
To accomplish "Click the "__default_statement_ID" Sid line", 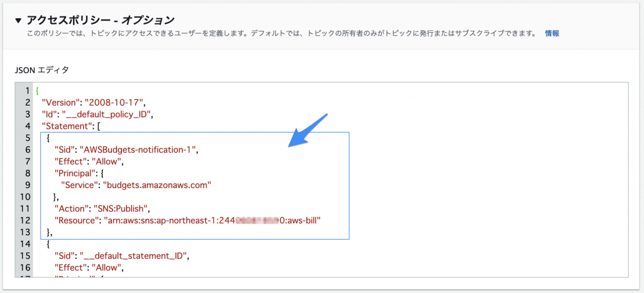I will click(x=121, y=257).
